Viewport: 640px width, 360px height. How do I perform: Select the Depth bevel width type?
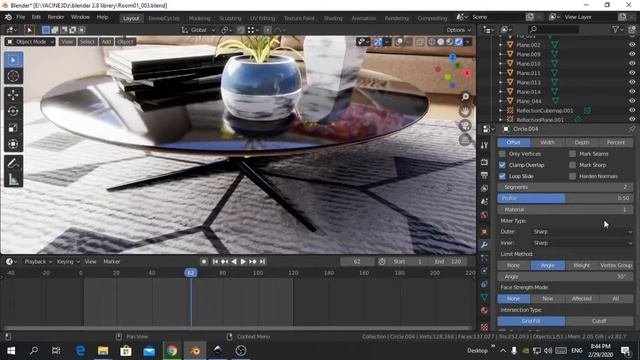click(582, 142)
